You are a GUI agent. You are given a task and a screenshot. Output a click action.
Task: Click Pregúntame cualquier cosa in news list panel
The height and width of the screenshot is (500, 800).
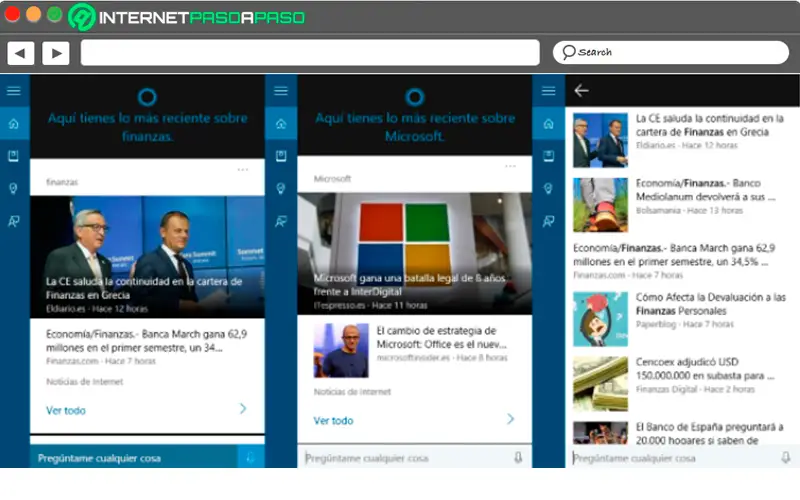coord(634,458)
